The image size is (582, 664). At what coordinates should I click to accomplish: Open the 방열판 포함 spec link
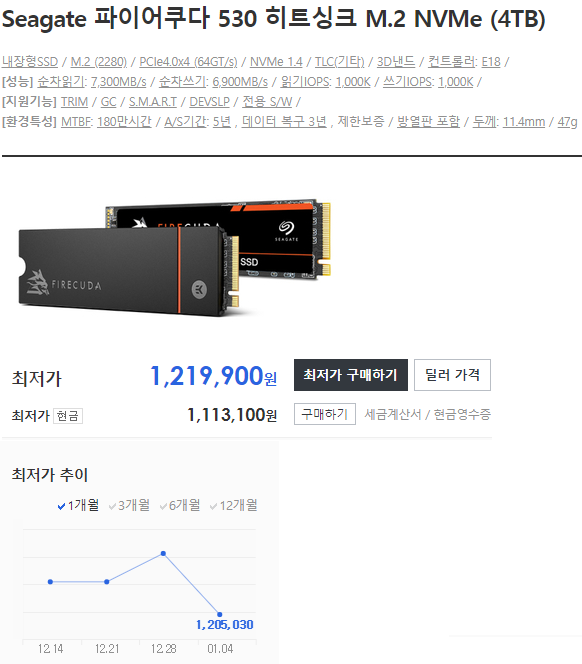coord(428,122)
